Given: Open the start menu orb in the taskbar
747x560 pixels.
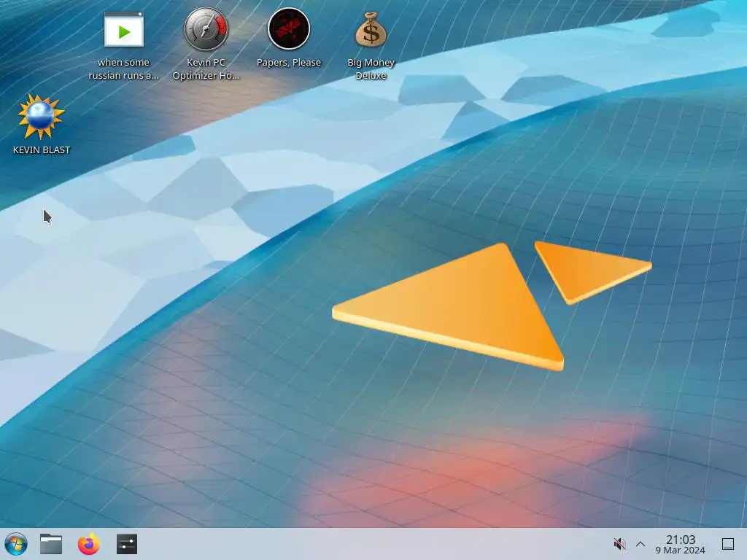Looking at the screenshot, I should (x=15, y=544).
